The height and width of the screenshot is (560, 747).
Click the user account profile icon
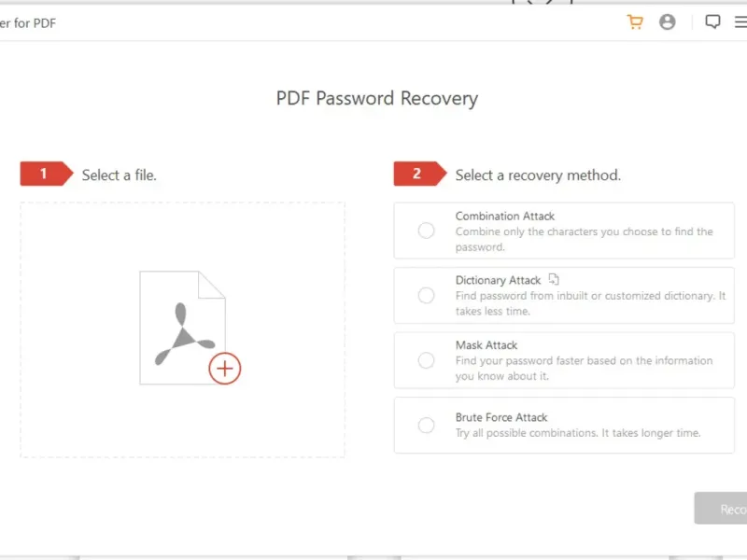[x=667, y=22]
